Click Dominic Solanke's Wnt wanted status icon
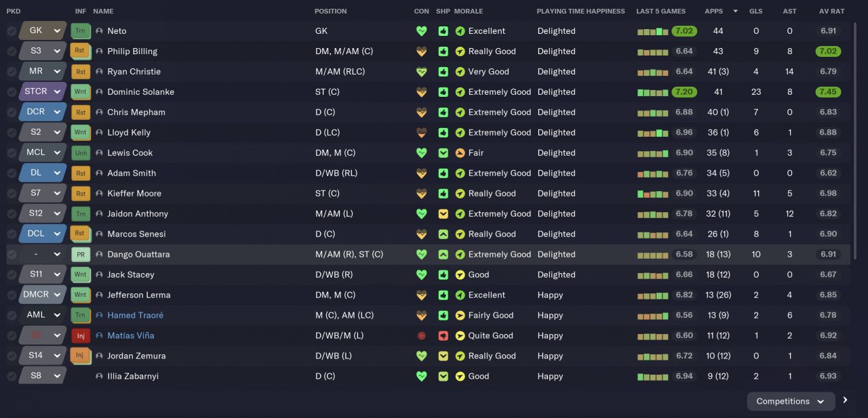 pyautogui.click(x=81, y=92)
